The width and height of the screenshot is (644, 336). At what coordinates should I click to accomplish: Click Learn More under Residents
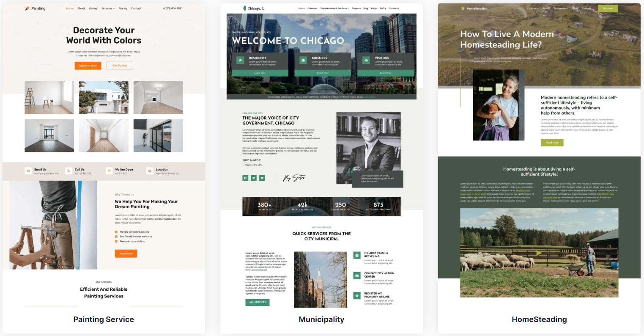tap(260, 73)
